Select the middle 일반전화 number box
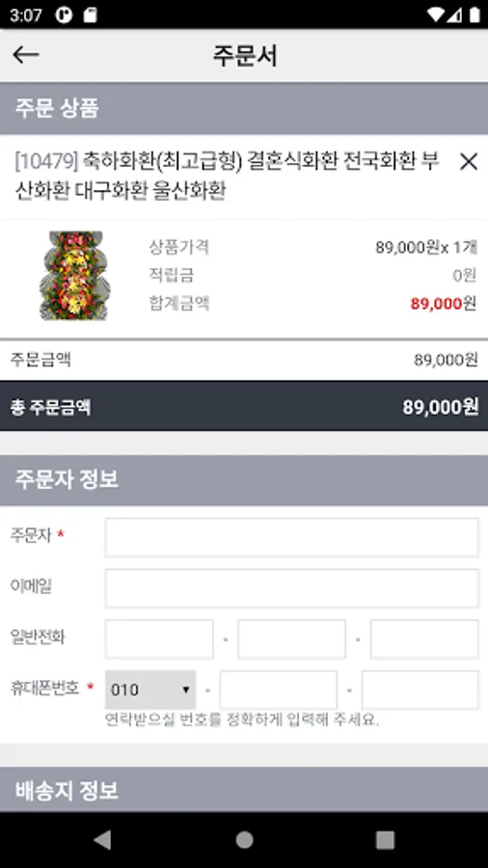Image resolution: width=488 pixels, height=868 pixels. 291,638
